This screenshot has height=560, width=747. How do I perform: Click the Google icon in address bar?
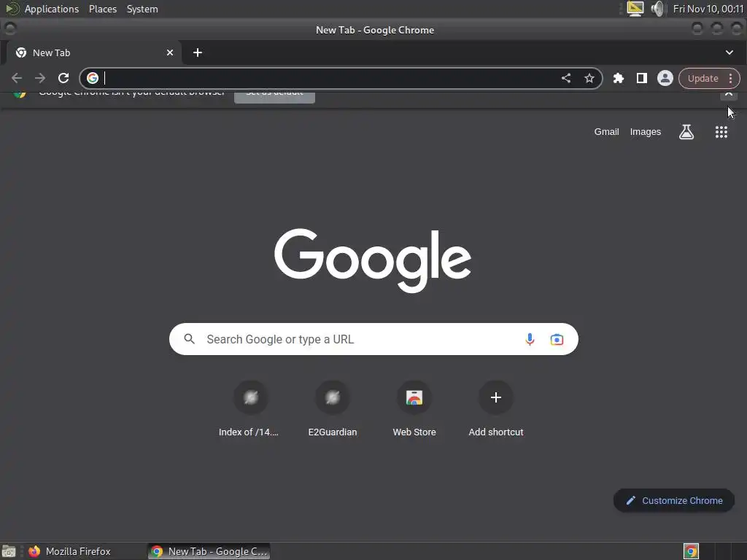[93, 78]
